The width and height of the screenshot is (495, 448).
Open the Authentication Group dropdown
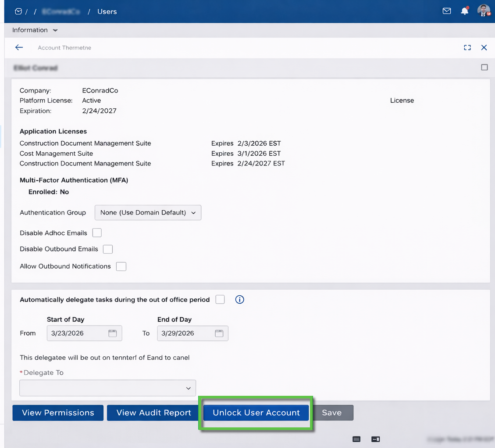point(148,212)
